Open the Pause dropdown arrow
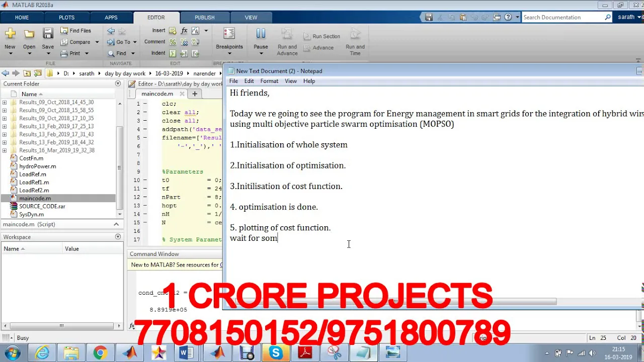This screenshot has height=362, width=644. click(x=261, y=54)
